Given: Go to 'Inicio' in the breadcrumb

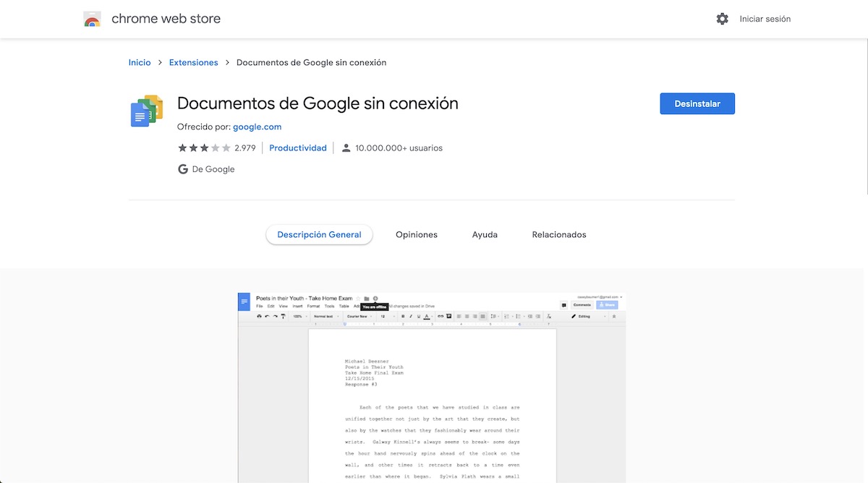Looking at the screenshot, I should 140,63.
